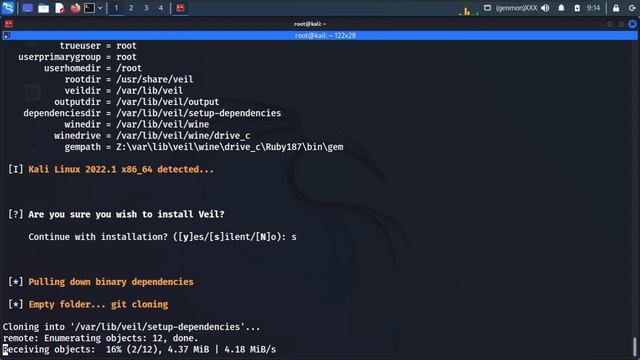Image resolution: width=640 pixels, height=360 pixels.
Task: Click the userprimarygroup = root line
Action: click(x=77, y=57)
